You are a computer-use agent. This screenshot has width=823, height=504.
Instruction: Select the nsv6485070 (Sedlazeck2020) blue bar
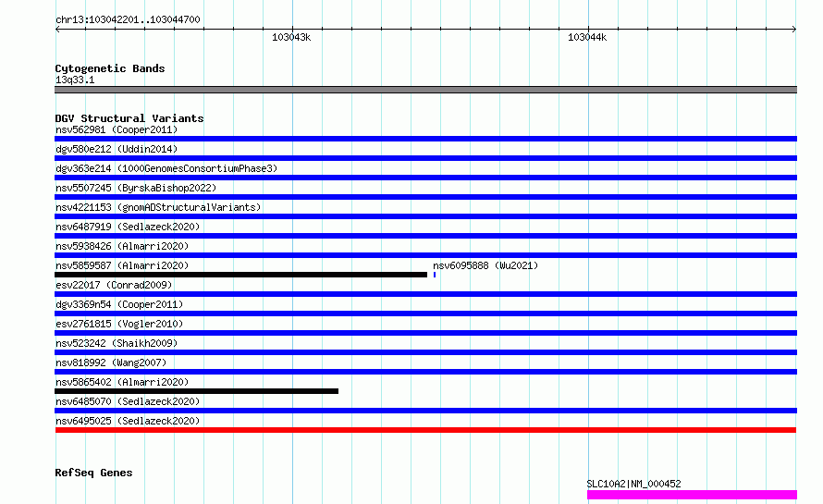[425, 411]
